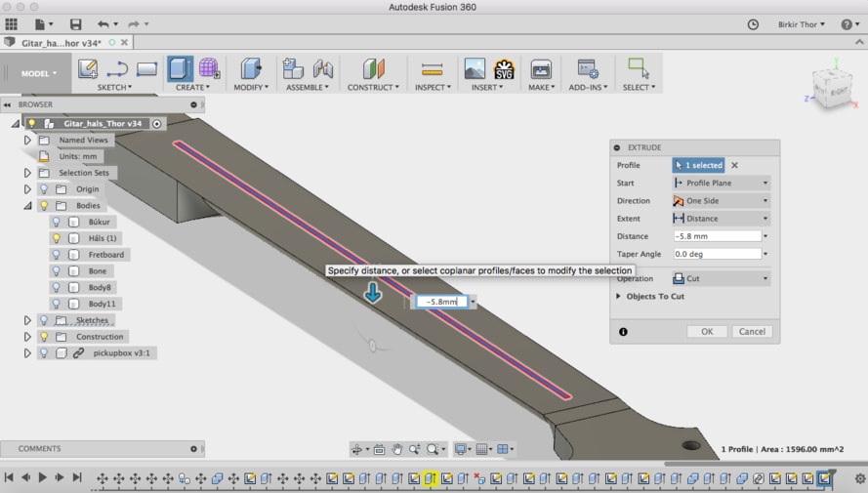Viewport: 868px width, 493px height.
Task: Open the CREATE menu
Action: point(192,88)
